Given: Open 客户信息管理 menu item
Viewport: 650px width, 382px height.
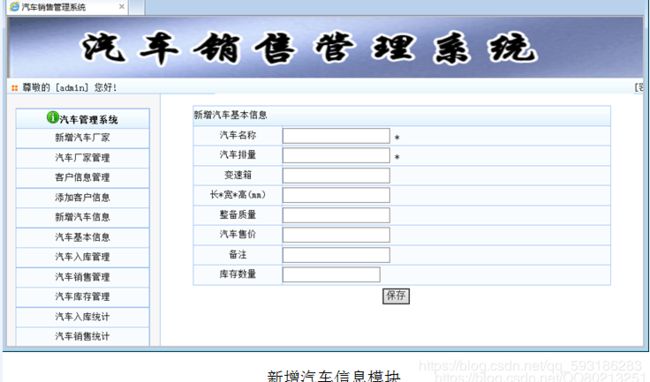Looking at the screenshot, I should [82, 178].
